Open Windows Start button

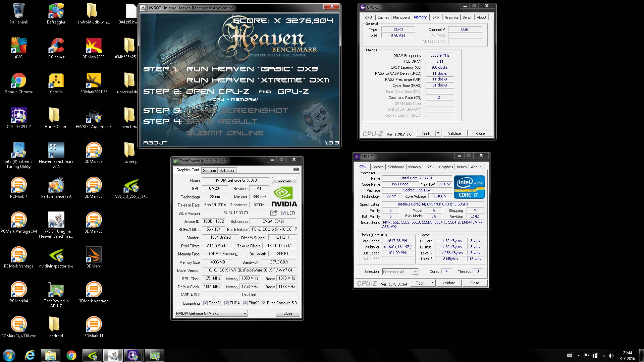9,355
